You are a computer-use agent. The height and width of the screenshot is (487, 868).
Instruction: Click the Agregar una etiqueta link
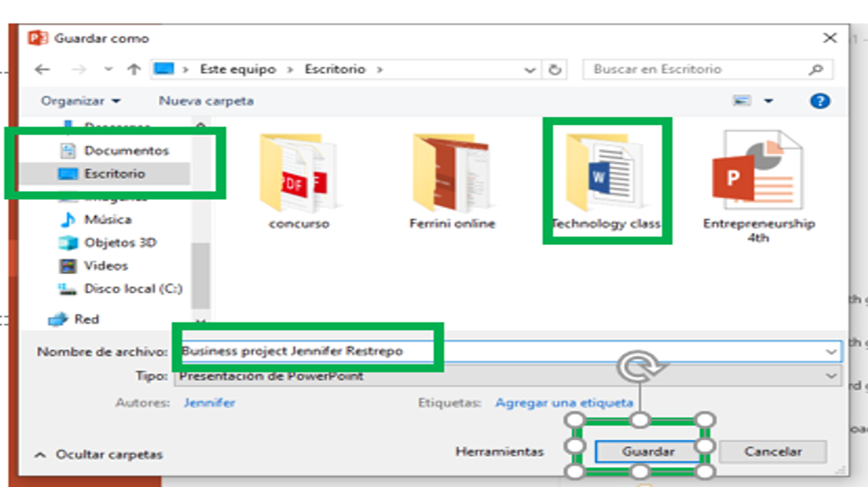tap(564, 402)
